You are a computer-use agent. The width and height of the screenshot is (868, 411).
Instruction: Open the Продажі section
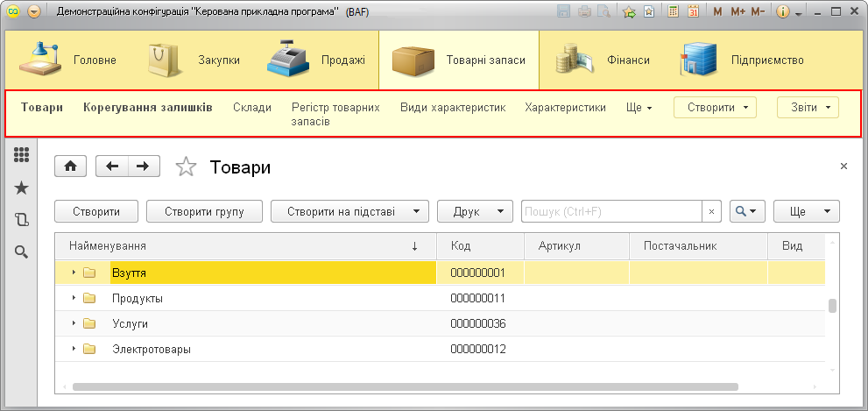tap(315, 60)
